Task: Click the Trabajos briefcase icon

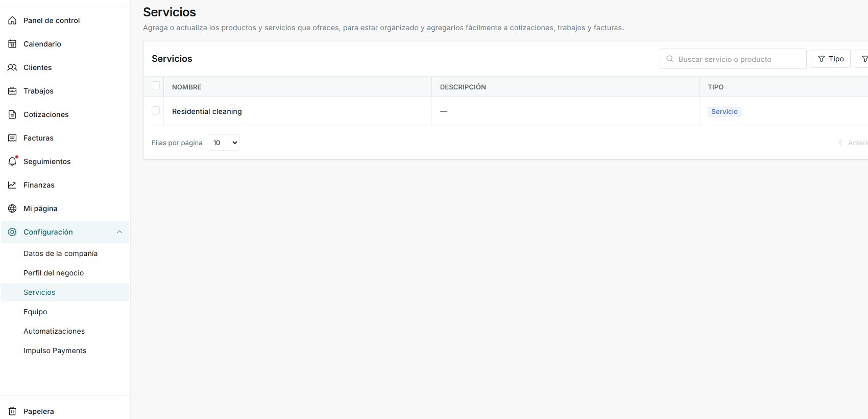Action: click(x=12, y=91)
